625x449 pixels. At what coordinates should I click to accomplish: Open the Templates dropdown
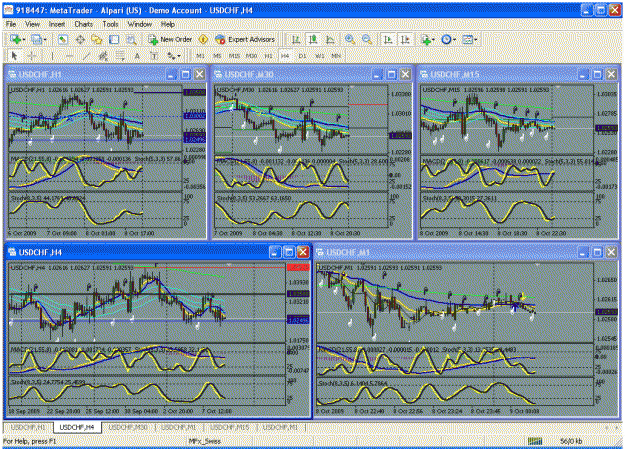point(470,39)
